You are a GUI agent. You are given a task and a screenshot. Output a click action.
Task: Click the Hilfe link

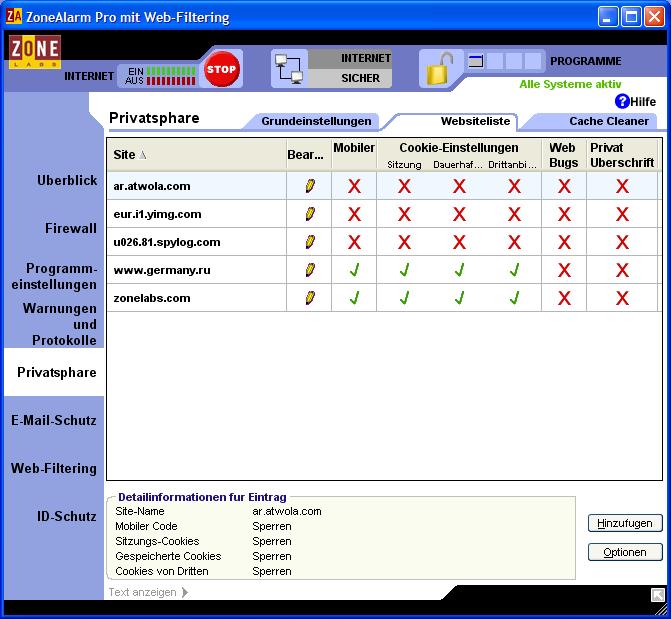643,102
